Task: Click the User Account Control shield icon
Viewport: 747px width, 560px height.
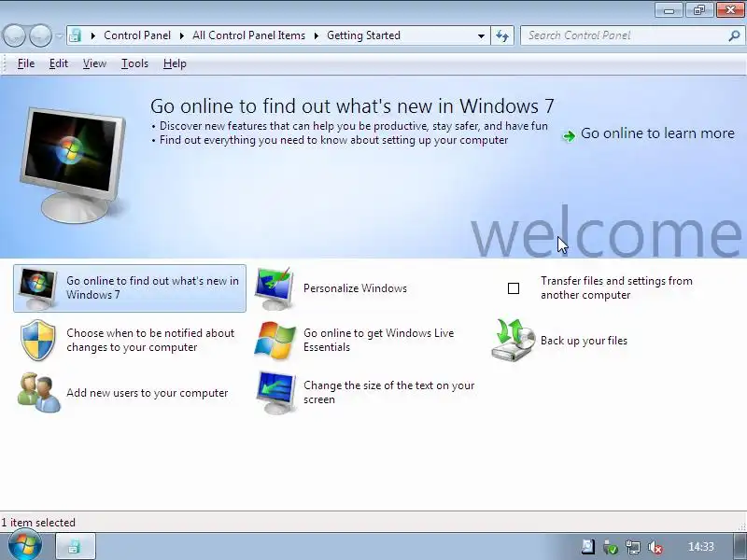Action: 38,341
